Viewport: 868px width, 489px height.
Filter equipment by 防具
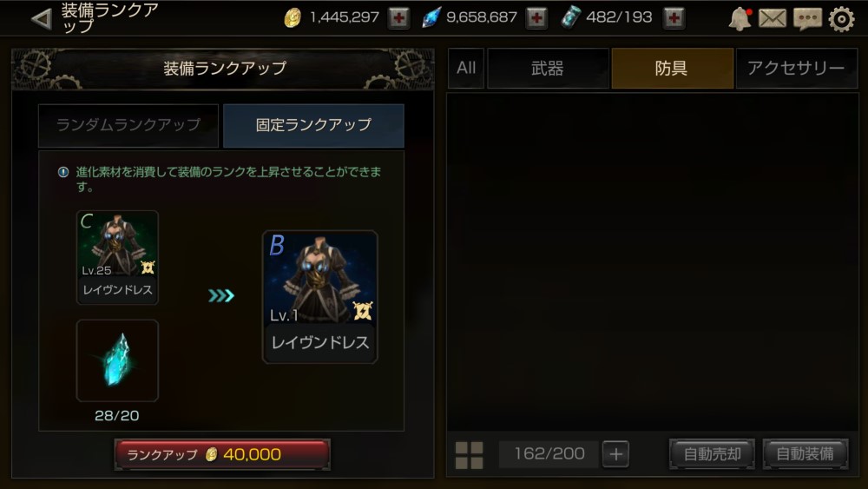(672, 68)
